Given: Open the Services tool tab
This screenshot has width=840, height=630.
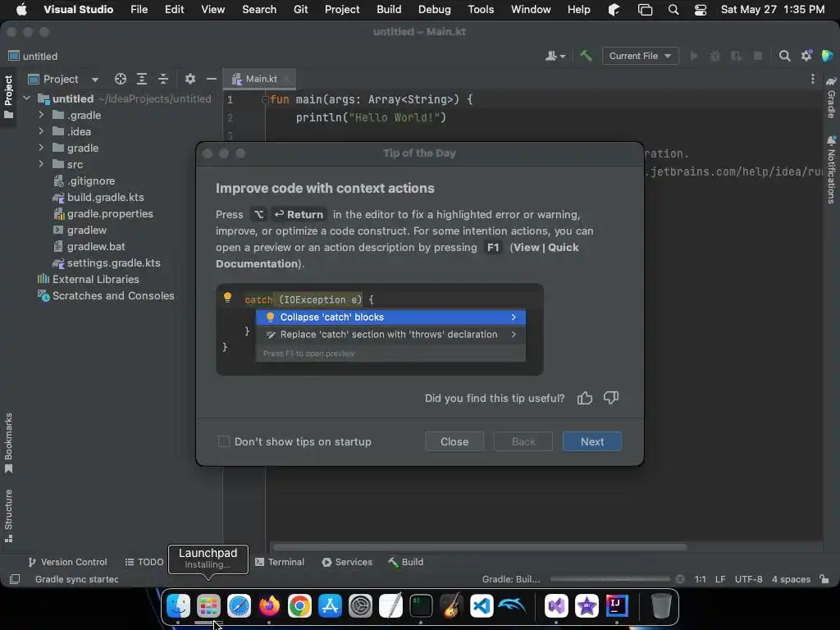Looking at the screenshot, I should (x=347, y=562).
